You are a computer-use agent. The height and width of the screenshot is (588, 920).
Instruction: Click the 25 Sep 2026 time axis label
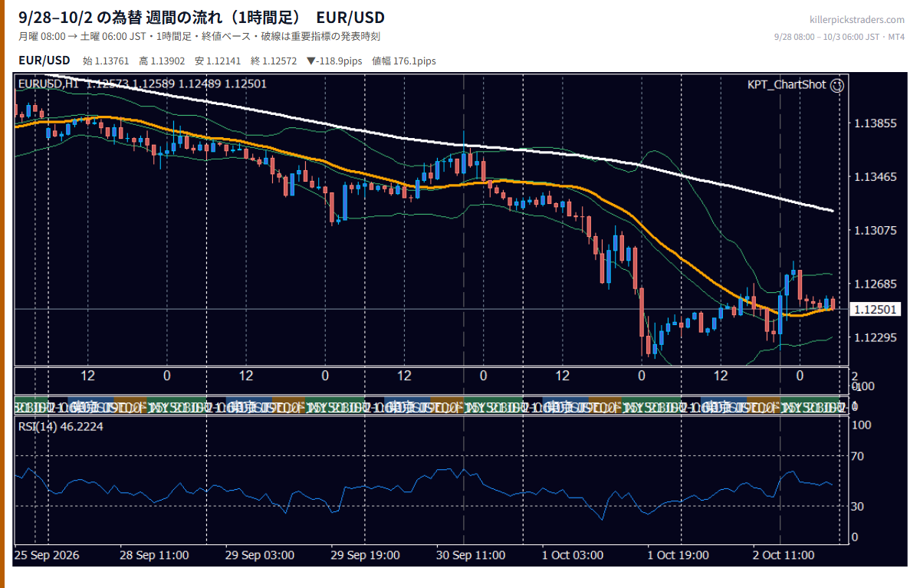[48, 554]
